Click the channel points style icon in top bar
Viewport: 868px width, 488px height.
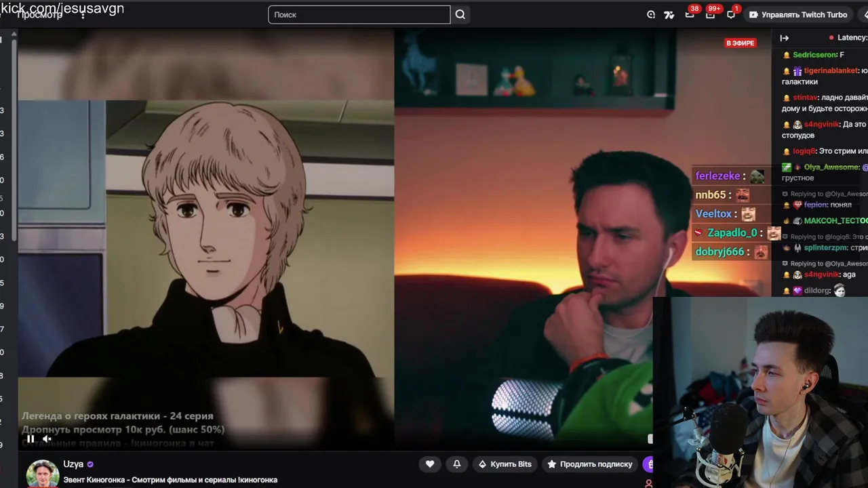[669, 14]
